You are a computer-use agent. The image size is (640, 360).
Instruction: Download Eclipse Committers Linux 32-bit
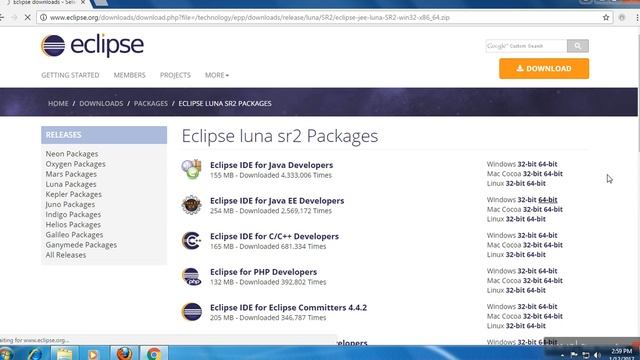[515, 326]
